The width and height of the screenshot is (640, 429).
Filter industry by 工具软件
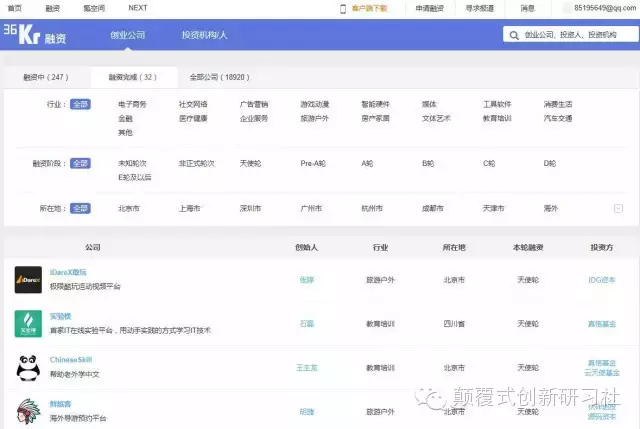[497, 104]
